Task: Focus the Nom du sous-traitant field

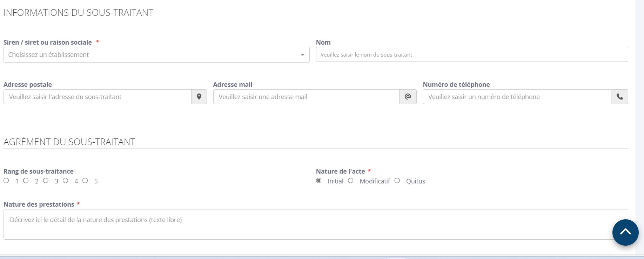Action: click(472, 54)
